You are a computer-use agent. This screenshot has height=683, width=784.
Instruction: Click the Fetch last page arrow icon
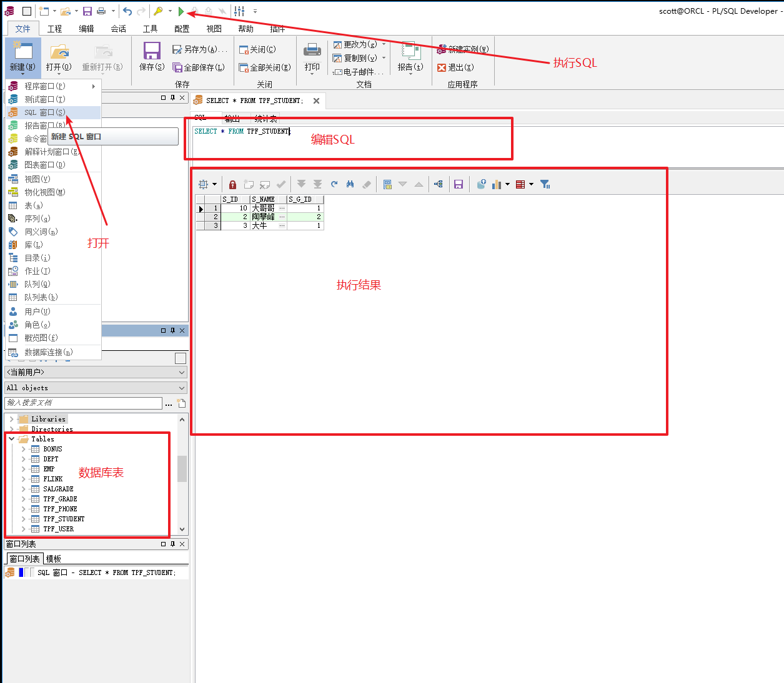click(317, 184)
